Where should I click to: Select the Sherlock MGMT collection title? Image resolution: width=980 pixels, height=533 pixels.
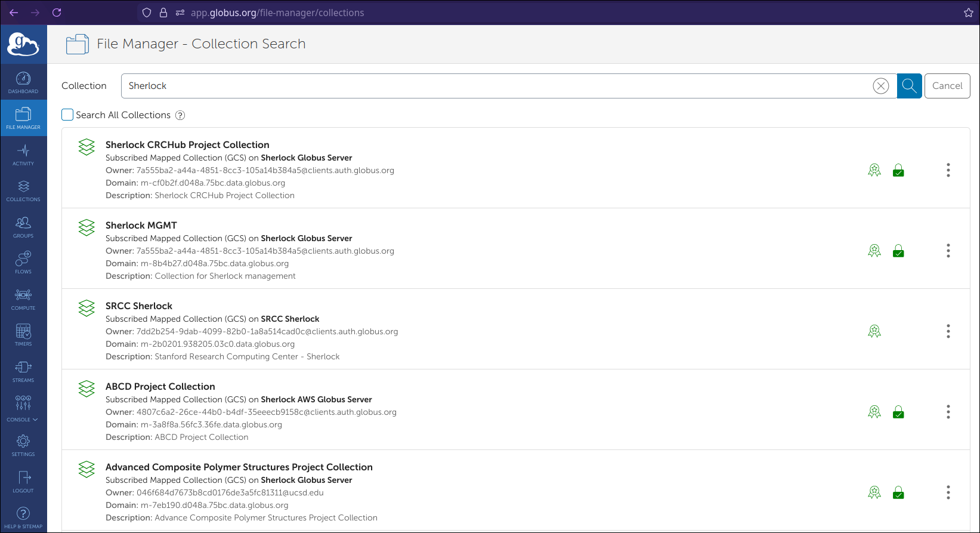coord(141,225)
